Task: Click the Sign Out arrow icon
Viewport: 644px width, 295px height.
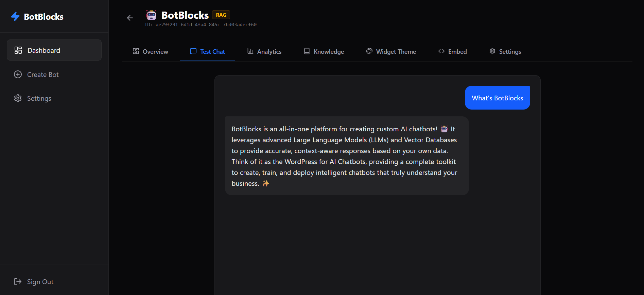Action: [x=18, y=281]
